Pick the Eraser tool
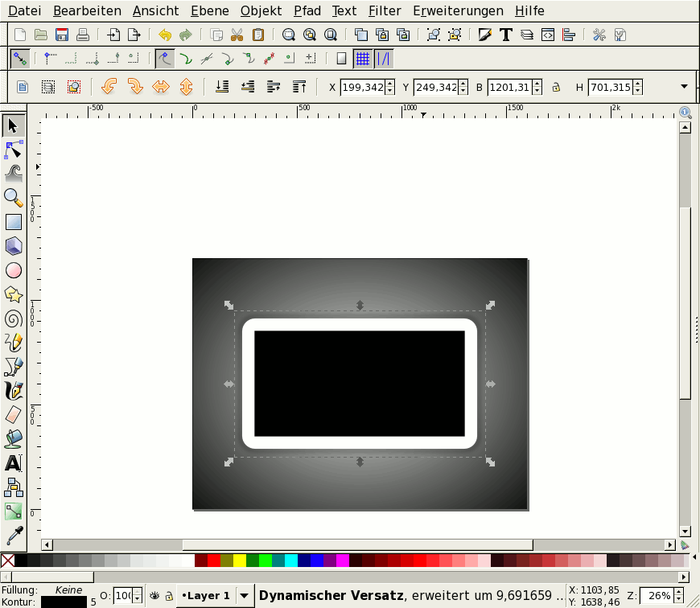Viewport: 700px width, 608px height. [x=14, y=414]
